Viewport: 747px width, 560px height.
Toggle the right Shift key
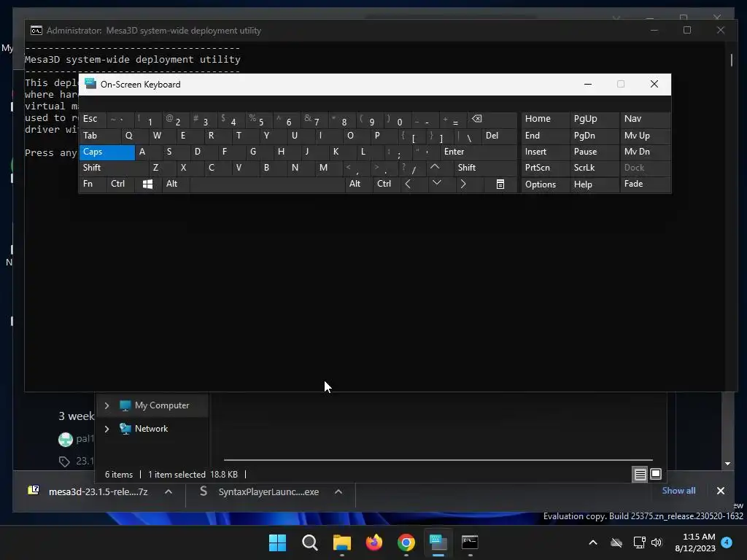pos(485,168)
